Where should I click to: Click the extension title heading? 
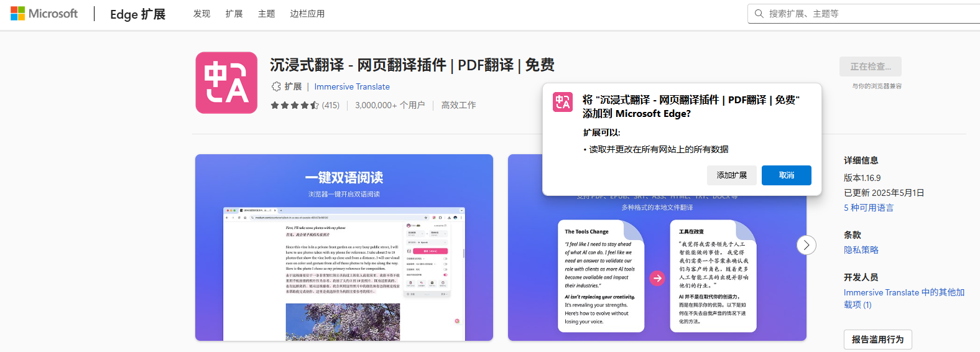(x=412, y=65)
